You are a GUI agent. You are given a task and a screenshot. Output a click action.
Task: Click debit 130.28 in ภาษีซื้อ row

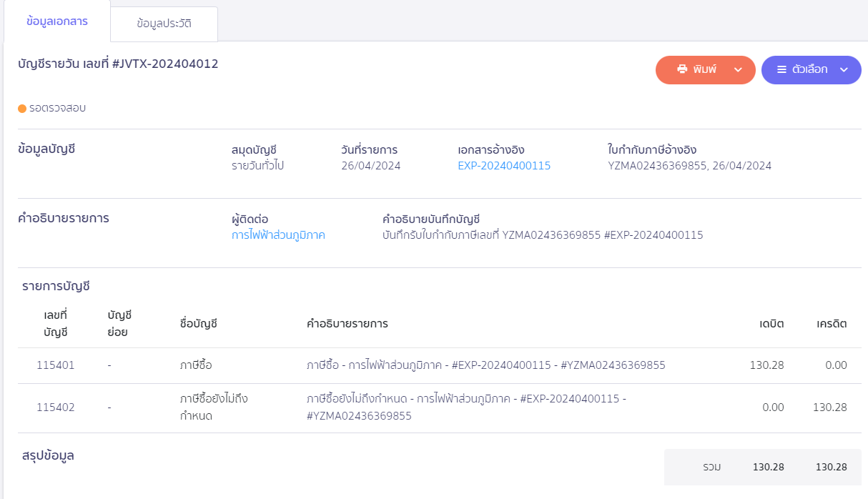[767, 365]
